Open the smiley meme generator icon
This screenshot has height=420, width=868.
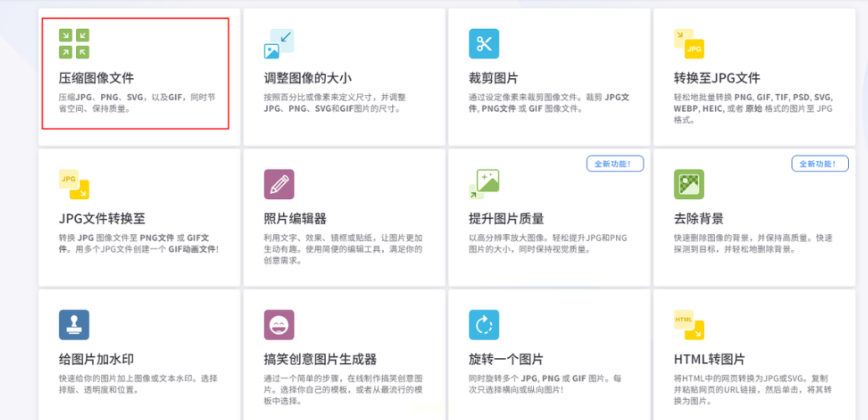pyautogui.click(x=279, y=325)
